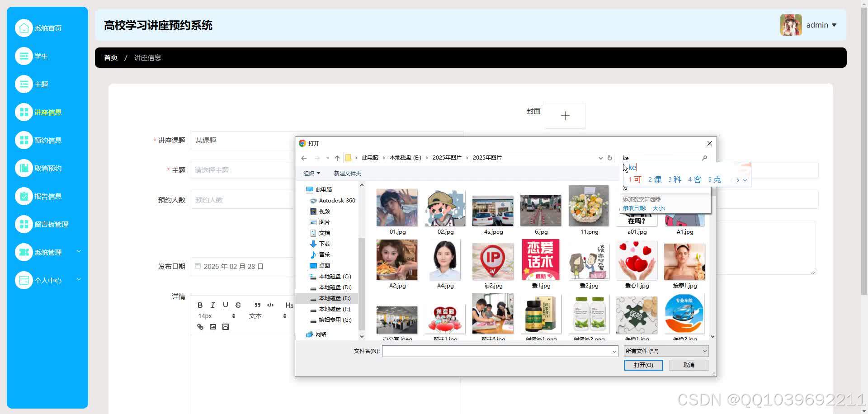Open 预约信息 from the sidebar
Screen dimensions: 868x414
click(x=38, y=140)
